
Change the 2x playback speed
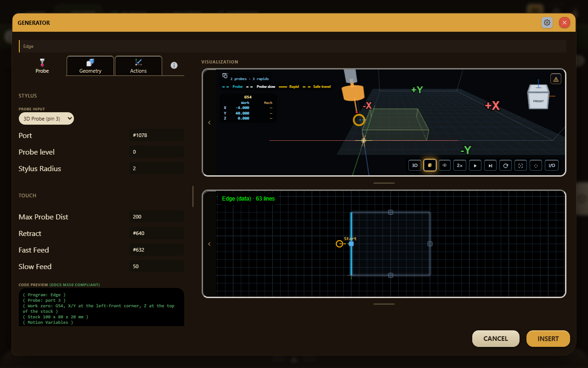point(460,166)
